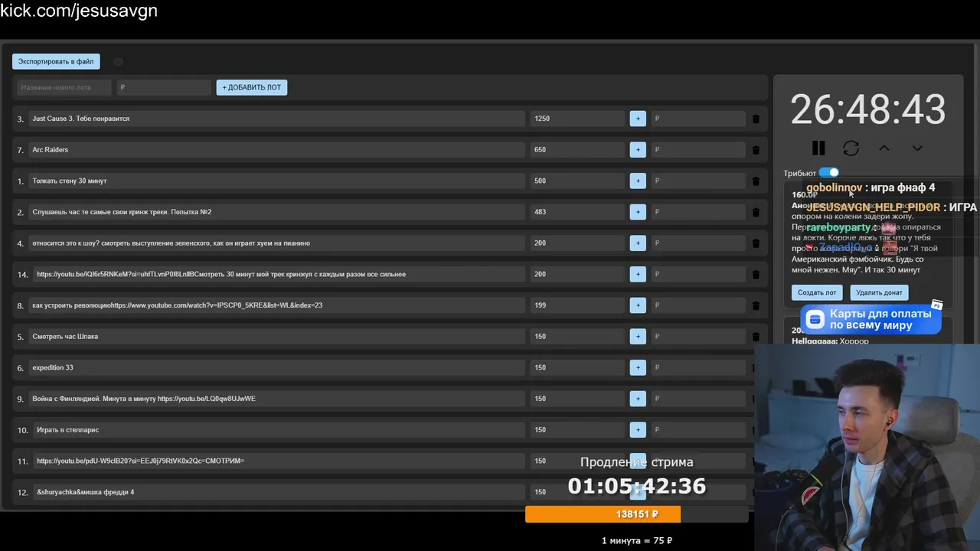Viewport: 980px width, 551px height.
Task: Click Arc Raiders amount 650 field
Action: click(x=577, y=150)
